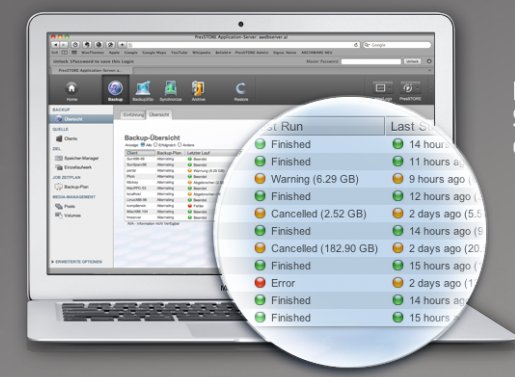This screenshot has width=515, height=377.
Task: Click the orange icon beside Warning (6.29 GB)
Action: click(260, 179)
